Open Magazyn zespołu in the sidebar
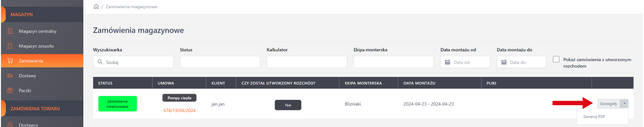This screenshot has height=127, width=644. click(x=36, y=46)
